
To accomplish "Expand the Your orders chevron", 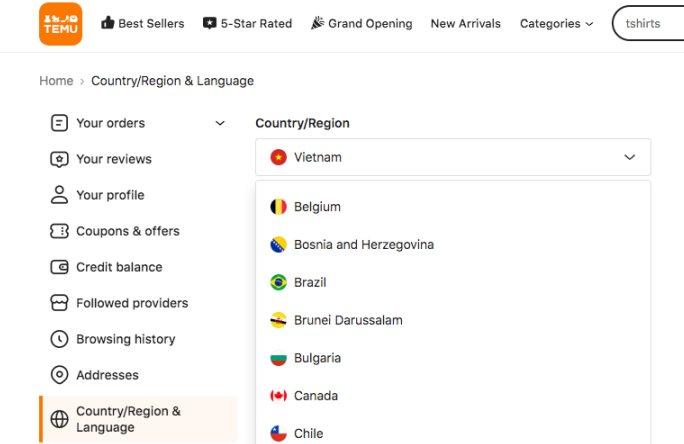I will tap(220, 123).
